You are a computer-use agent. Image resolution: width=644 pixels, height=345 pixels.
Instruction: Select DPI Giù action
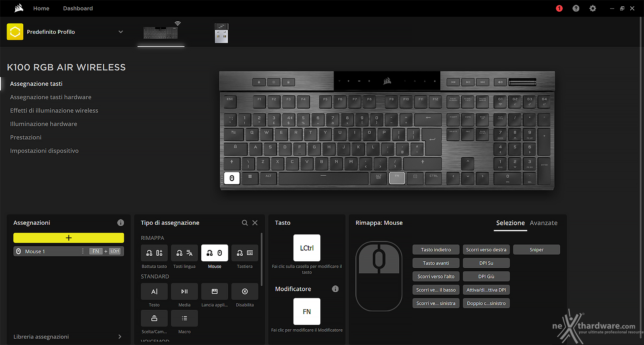[486, 276]
